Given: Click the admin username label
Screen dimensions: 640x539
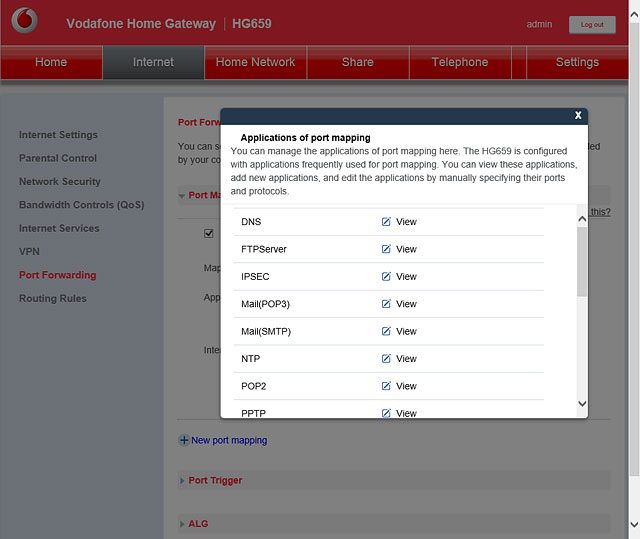Looking at the screenshot, I should [x=539, y=24].
